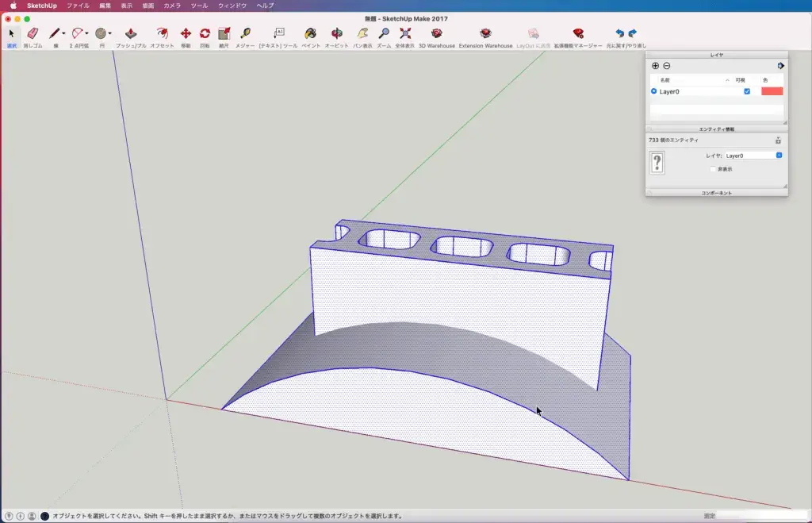The image size is (812, 523).
Task: Undo the last action with the back arrow
Action: 619,33
